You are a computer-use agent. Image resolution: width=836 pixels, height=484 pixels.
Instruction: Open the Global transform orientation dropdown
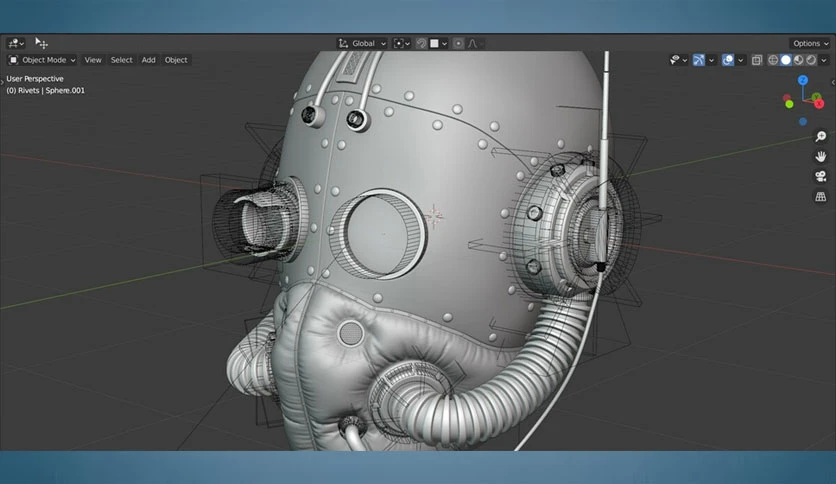[363, 43]
